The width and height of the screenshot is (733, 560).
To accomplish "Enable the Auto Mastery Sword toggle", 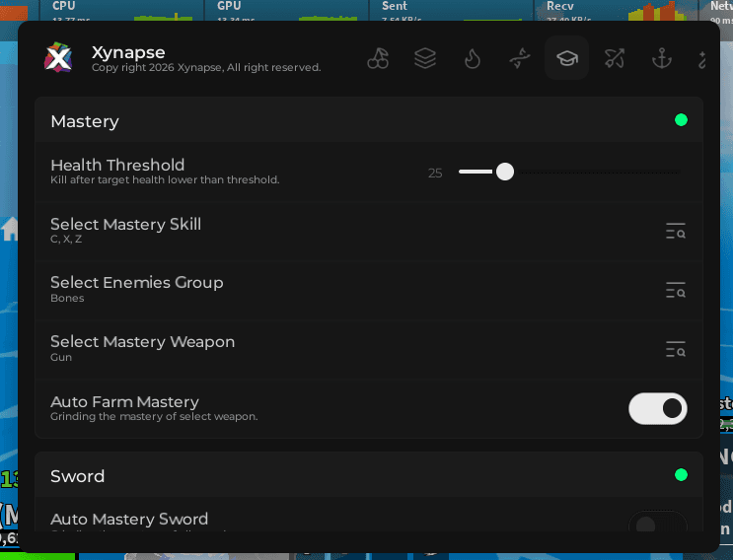I will coord(658,523).
